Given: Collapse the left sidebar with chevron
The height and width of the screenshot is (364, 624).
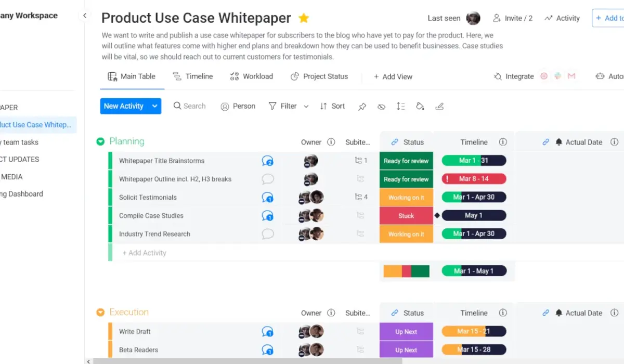Looking at the screenshot, I should pos(85,16).
